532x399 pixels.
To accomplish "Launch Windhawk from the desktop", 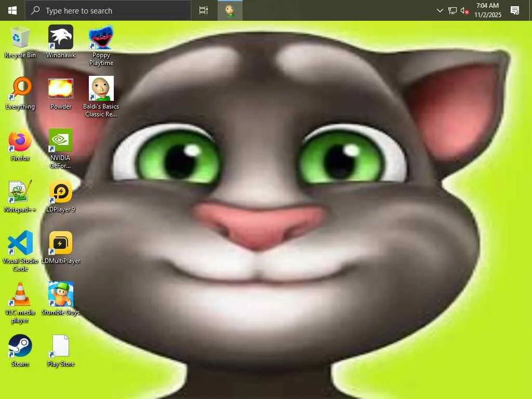I will (60, 42).
